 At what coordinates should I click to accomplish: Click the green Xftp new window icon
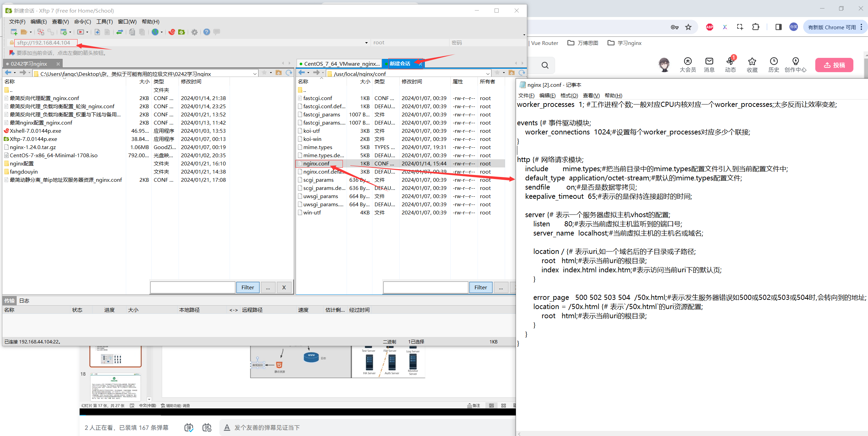182,32
